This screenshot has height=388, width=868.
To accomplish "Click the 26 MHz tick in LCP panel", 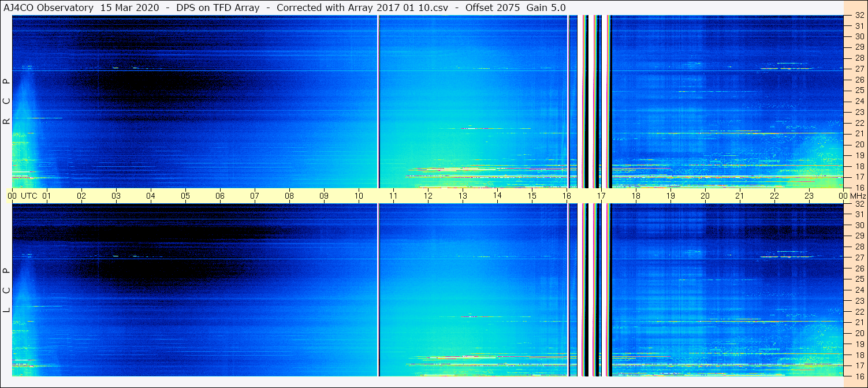I will (859, 268).
